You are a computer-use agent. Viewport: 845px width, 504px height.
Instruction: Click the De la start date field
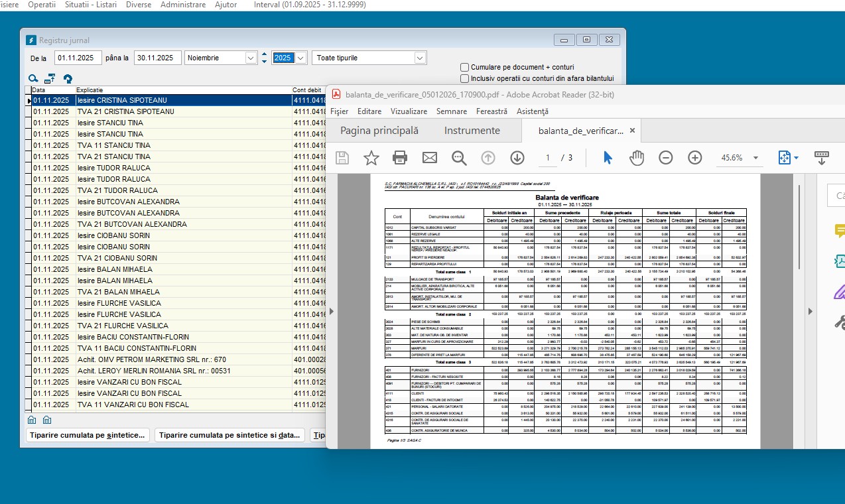78,58
